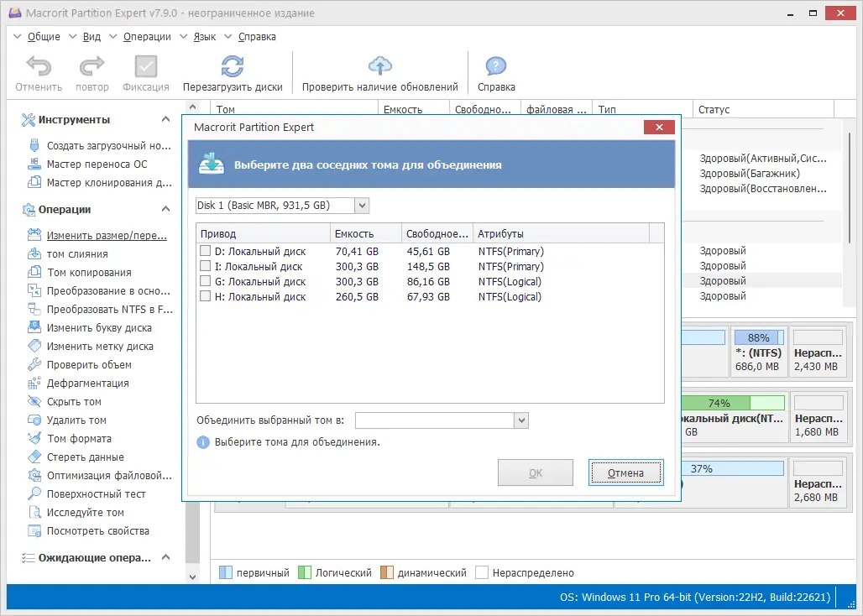Click the NTFS to FAT convert icon
Screen dimensions: 863x616
coord(34,309)
